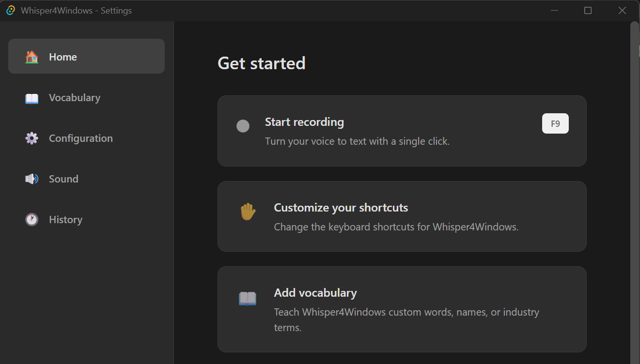The height and width of the screenshot is (364, 640).
Task: Click the clock icon beside History
Action: pos(31,220)
